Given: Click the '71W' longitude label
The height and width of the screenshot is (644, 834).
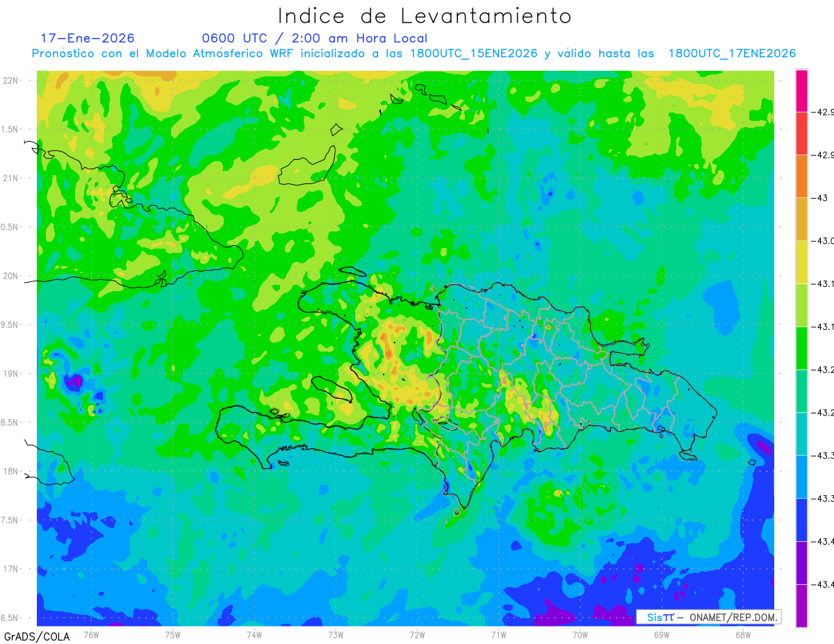Looking at the screenshot, I should click(498, 634).
